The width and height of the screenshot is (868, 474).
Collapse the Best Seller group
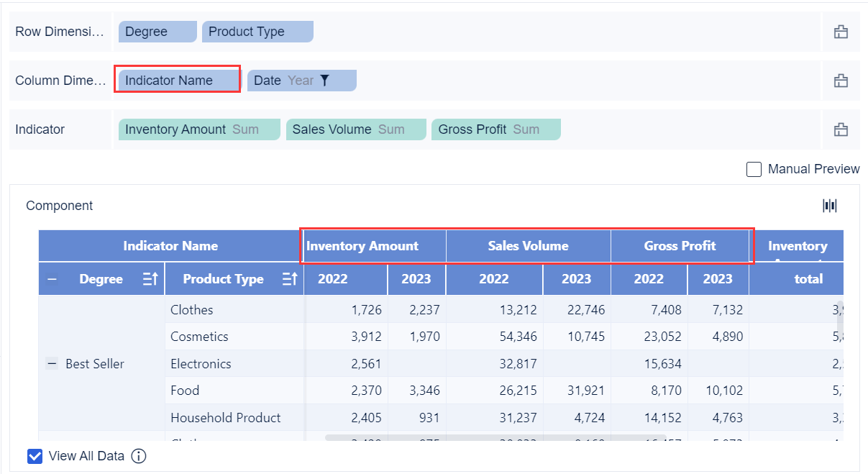pyautogui.click(x=52, y=364)
